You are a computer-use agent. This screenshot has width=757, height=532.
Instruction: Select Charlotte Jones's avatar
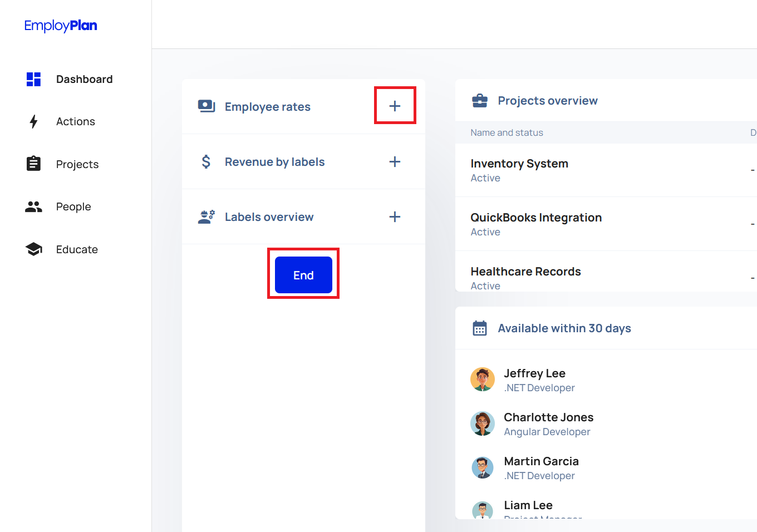click(x=482, y=423)
